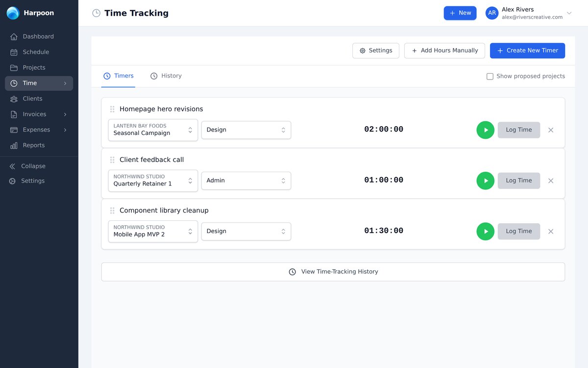This screenshot has width=588, height=368.
Task: Grab drag handle of Homepage hero revisions
Action: pyautogui.click(x=112, y=109)
